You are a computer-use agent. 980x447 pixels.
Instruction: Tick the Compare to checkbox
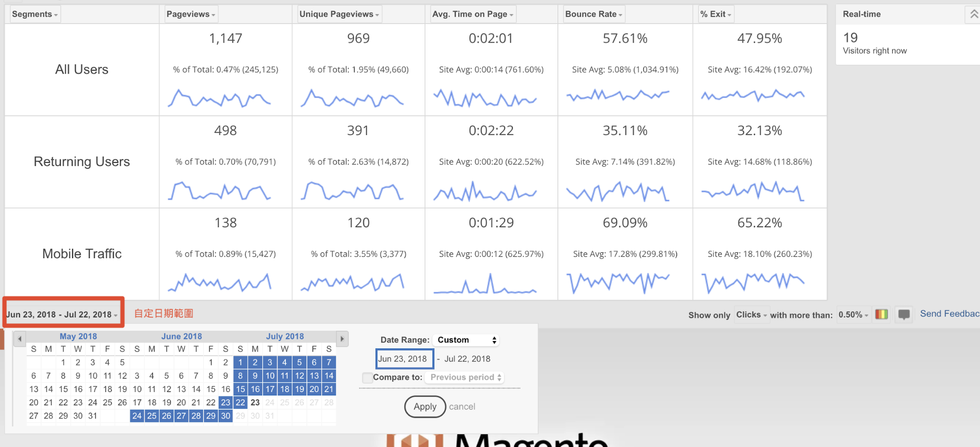point(367,377)
